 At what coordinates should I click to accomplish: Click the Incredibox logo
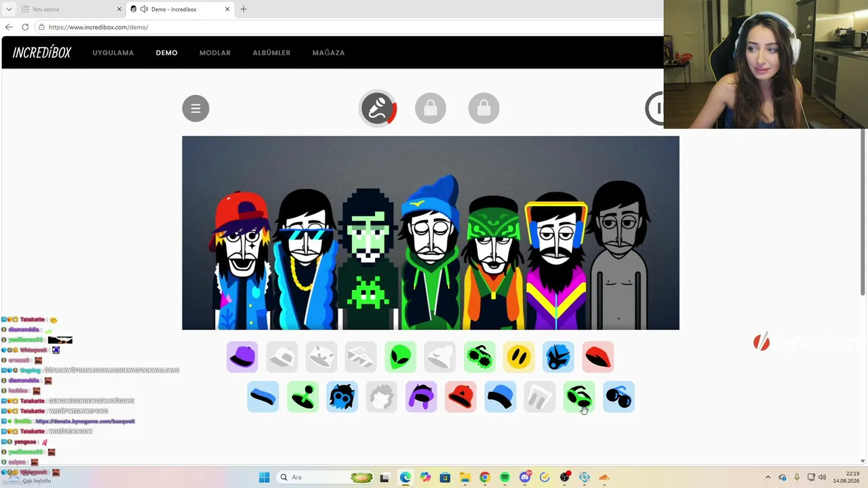coord(41,53)
